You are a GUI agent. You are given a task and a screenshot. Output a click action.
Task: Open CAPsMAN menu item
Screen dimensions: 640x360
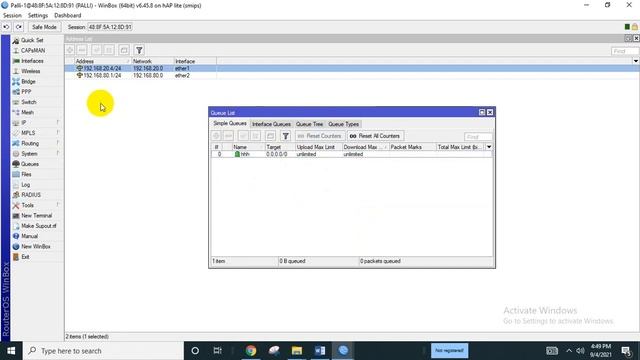[33, 50]
